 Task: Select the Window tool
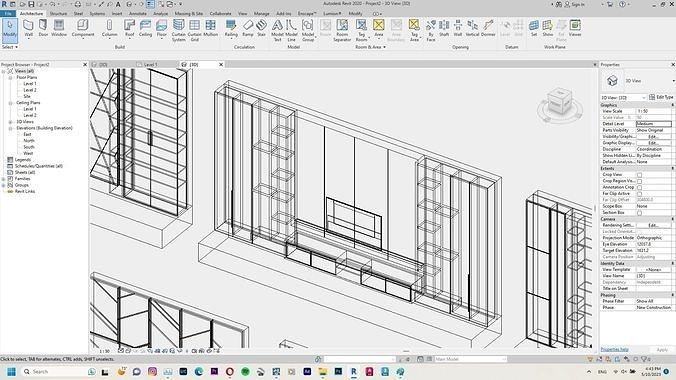point(59,28)
